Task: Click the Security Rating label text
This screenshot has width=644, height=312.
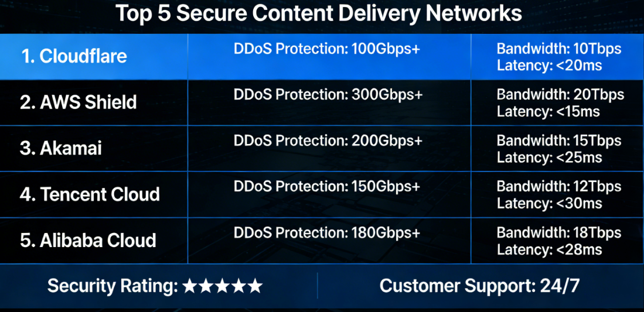Action: click(113, 286)
